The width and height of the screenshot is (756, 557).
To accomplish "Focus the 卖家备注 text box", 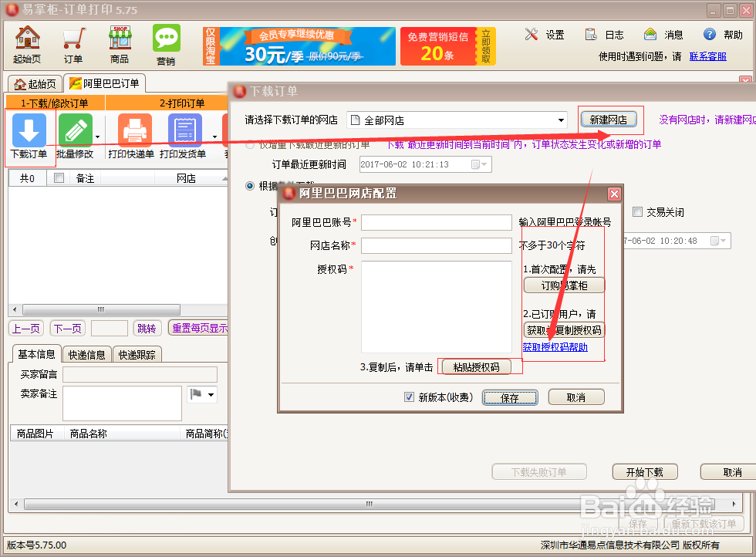I will pos(123,403).
